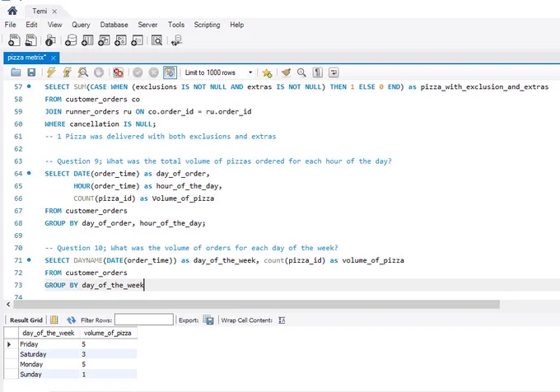Toggle word wrapping in editor

point(334,72)
